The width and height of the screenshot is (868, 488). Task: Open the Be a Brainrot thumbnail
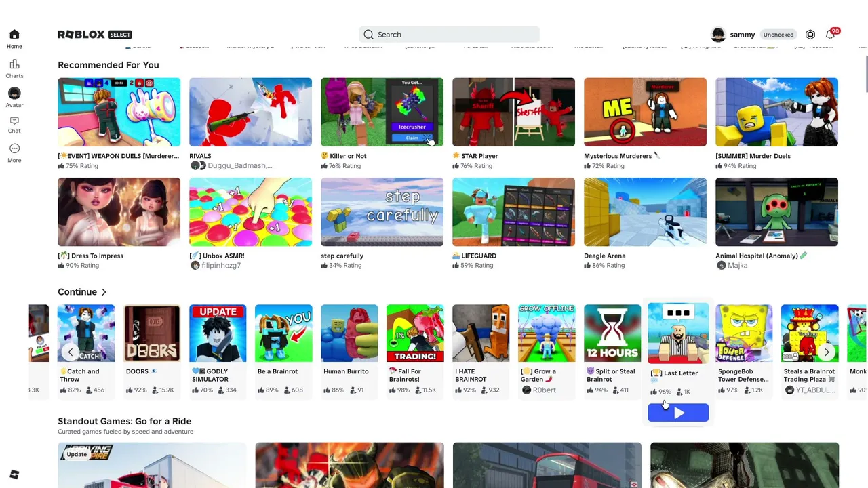click(283, 333)
